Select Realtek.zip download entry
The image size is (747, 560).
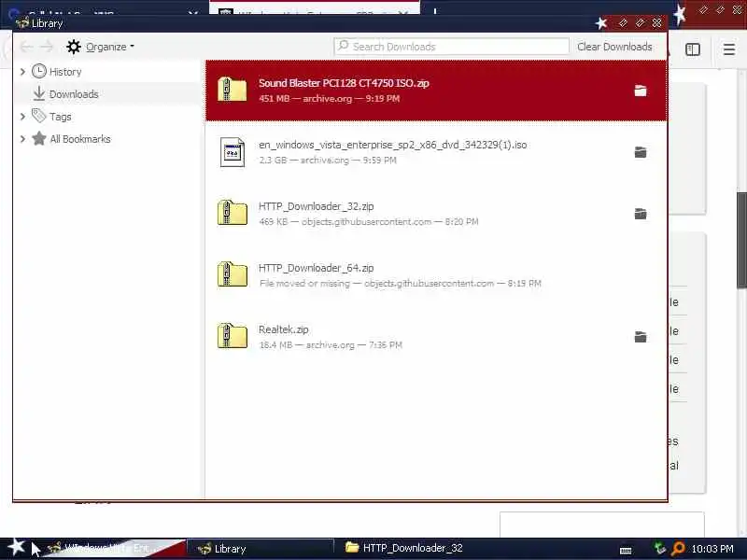(436, 337)
